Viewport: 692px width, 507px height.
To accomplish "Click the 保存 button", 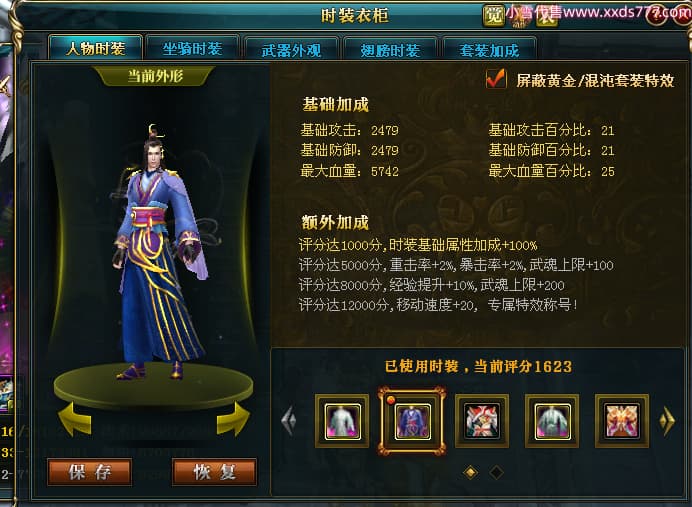I will (90, 472).
